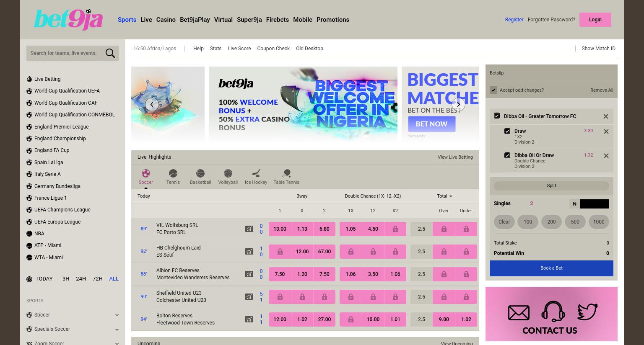Remove Dibba Oil Or Draw selection
The width and height of the screenshot is (644, 345).
606,156
